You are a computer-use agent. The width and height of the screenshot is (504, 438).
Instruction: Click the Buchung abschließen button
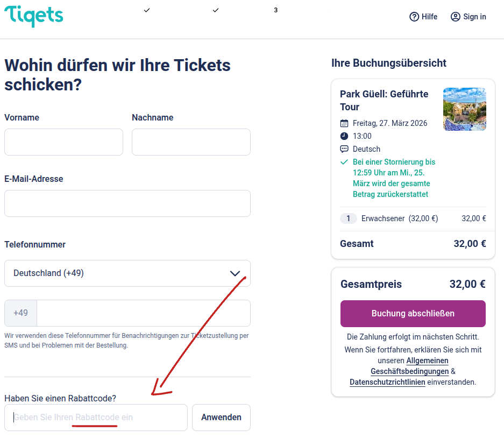click(412, 313)
